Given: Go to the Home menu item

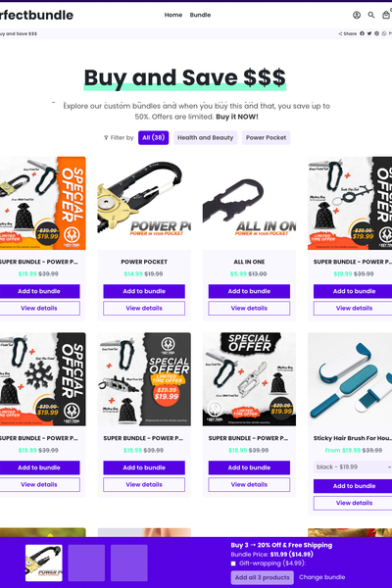Looking at the screenshot, I should coord(173,15).
